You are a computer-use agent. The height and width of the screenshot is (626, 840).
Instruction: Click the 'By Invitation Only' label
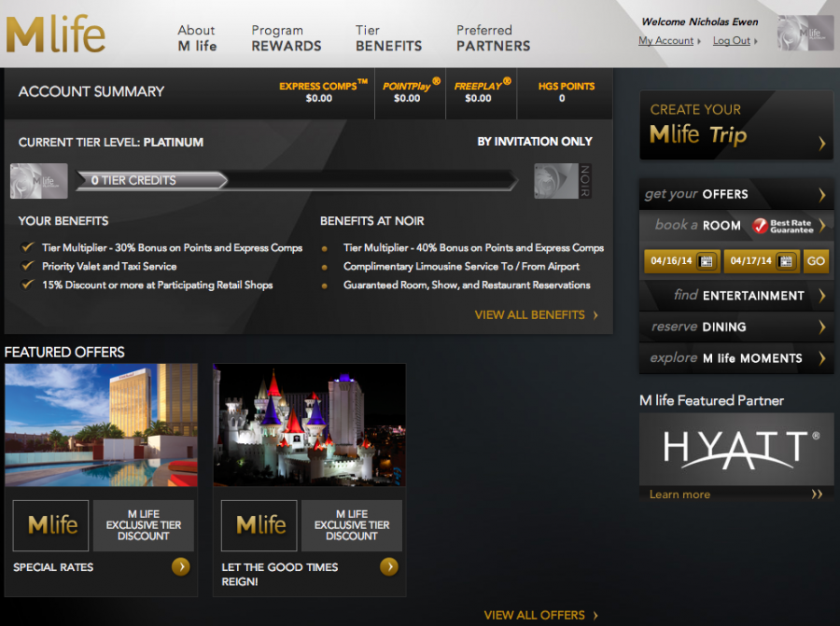tap(535, 142)
